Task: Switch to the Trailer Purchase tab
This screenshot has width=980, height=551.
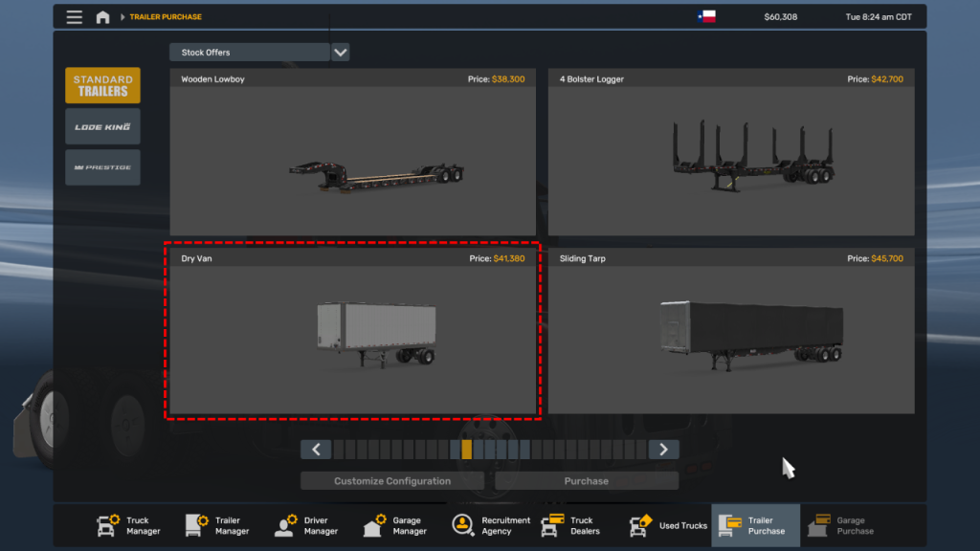Action: (755, 525)
